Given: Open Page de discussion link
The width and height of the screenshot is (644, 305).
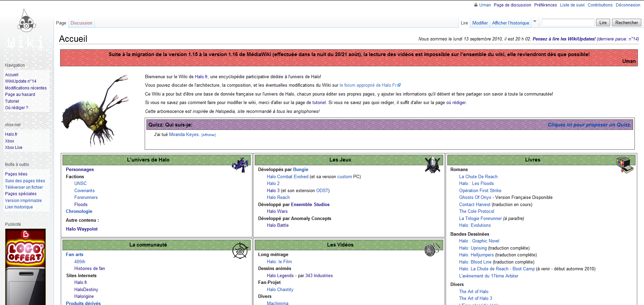Looking at the screenshot, I should click(513, 5).
